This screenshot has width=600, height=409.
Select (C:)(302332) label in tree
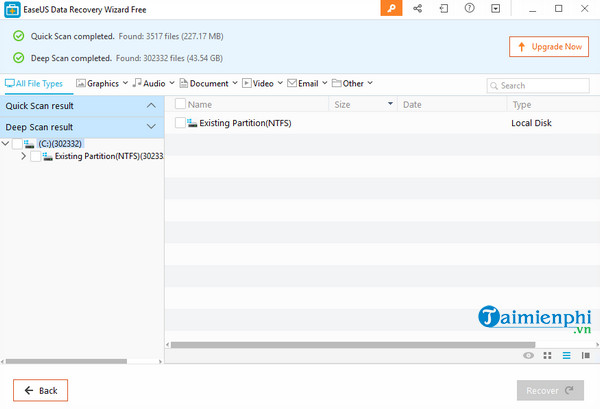[60, 144]
